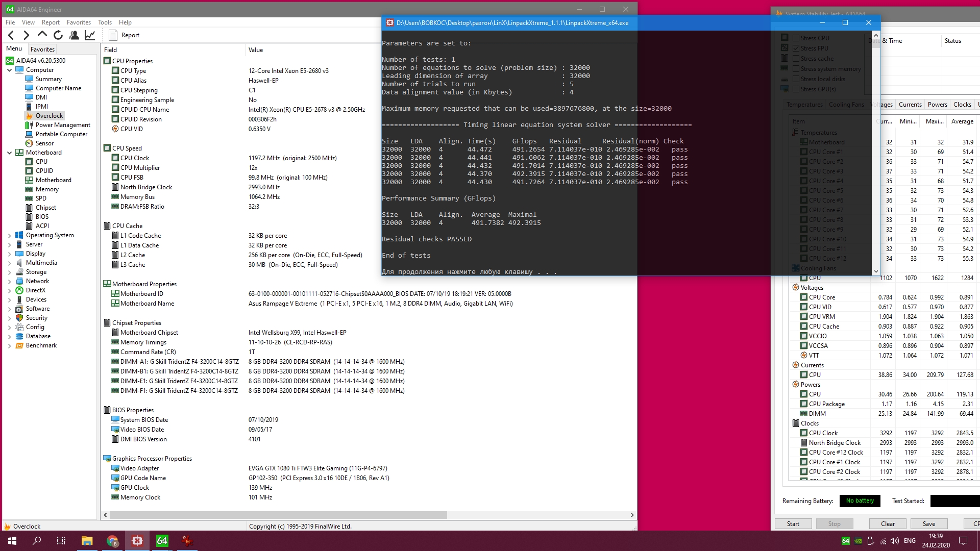Open Chrome from the taskbar

pyautogui.click(x=112, y=541)
